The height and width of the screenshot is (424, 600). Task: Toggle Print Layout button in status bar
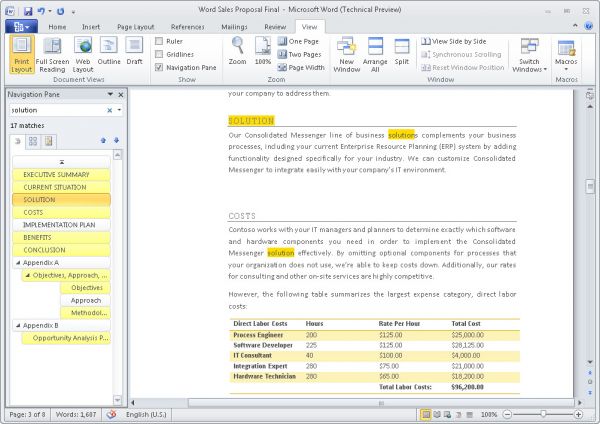coord(425,414)
